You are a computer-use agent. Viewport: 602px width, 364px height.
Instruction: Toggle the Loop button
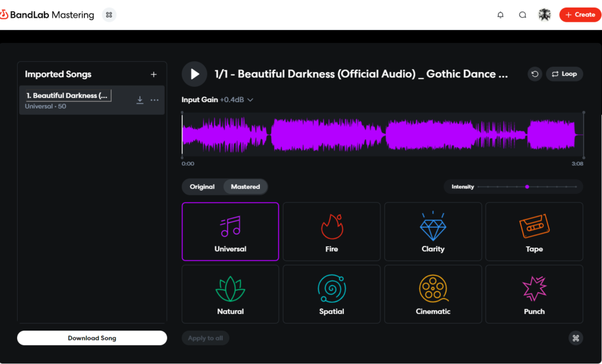click(564, 74)
